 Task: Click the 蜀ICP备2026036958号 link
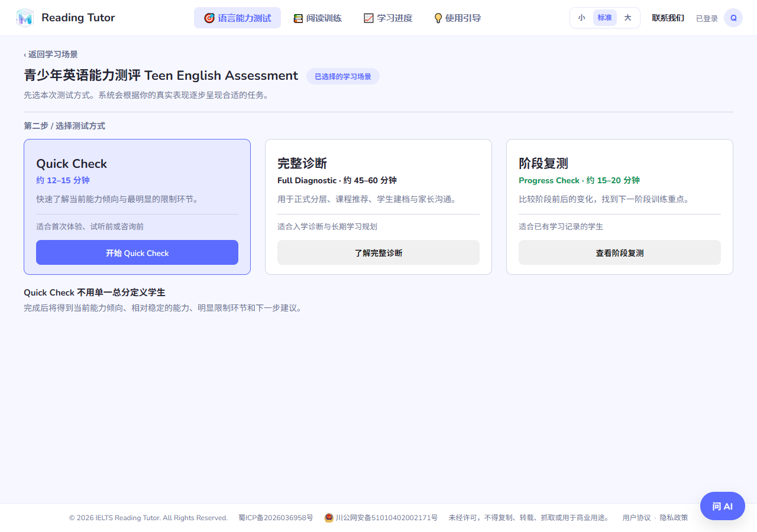point(276,518)
